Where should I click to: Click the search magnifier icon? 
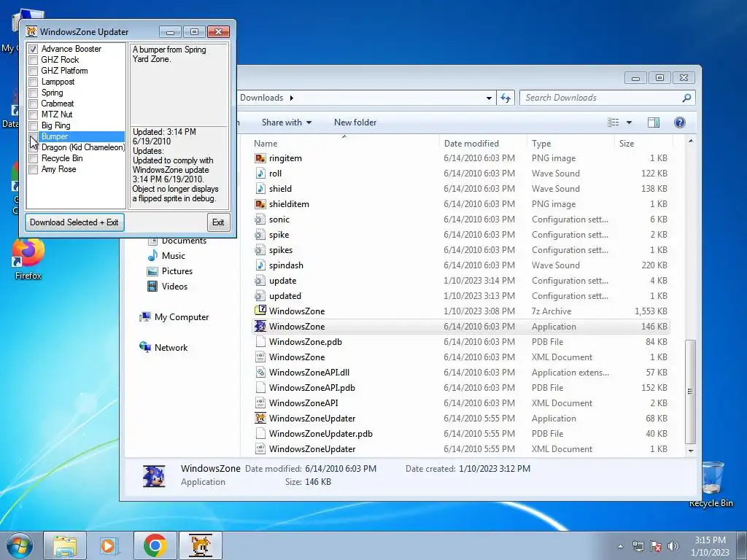686,98
